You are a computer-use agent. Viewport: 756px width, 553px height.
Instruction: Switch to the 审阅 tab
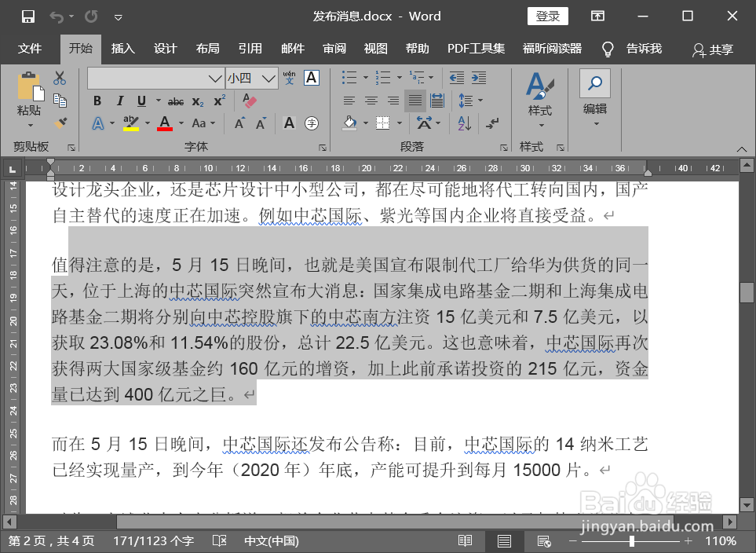point(334,49)
